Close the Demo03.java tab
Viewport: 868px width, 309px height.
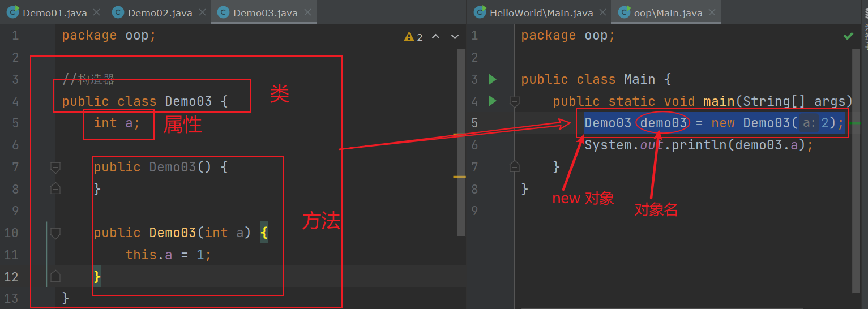[306, 12]
